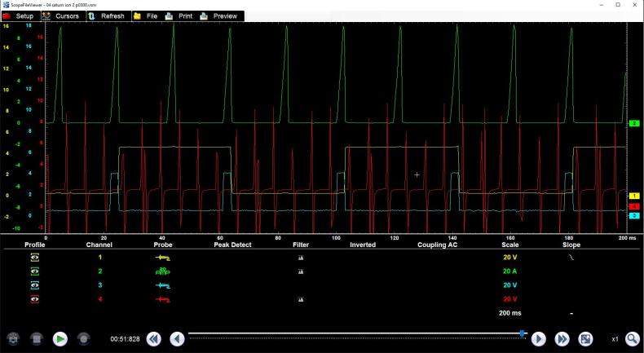Click the expand view icon

(x=585, y=338)
